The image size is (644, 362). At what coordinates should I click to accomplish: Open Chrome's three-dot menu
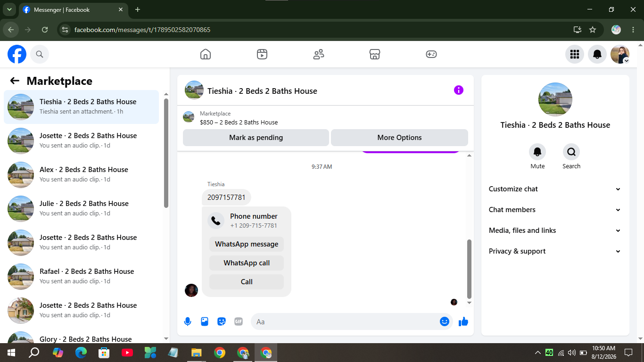[633, 30]
